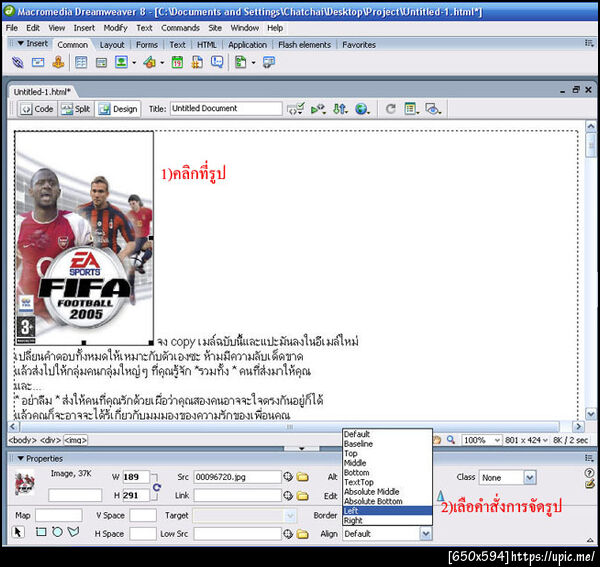Open the Media insert dropdown arrow
600x567 pixels.
162,62
